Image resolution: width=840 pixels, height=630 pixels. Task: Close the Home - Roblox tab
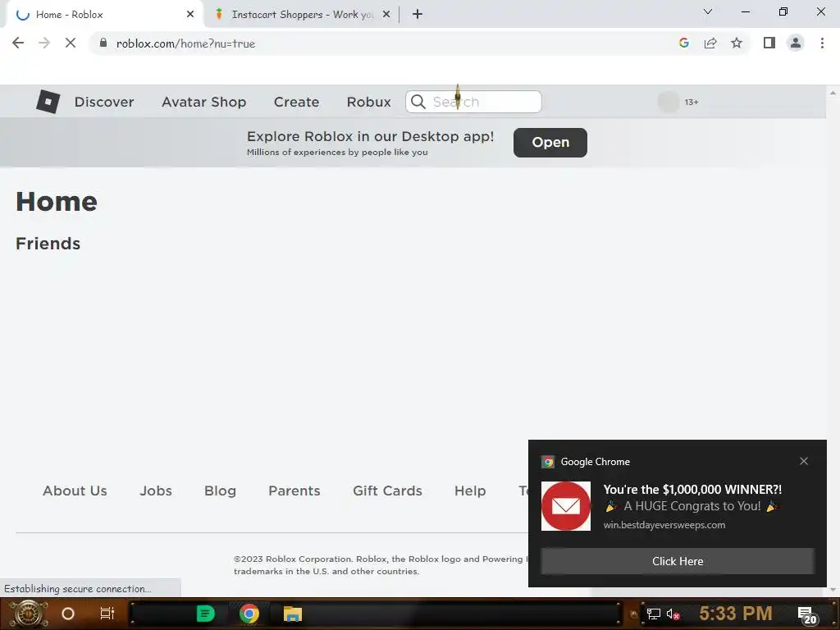(x=190, y=15)
